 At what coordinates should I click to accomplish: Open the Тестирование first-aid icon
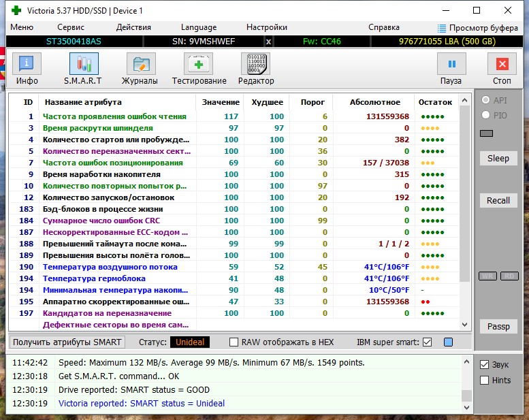pyautogui.click(x=198, y=63)
